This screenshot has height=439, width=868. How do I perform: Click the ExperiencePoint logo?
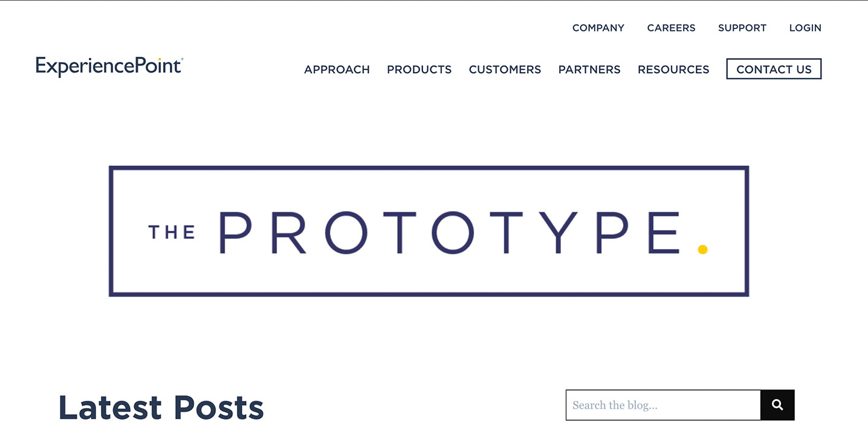tap(109, 67)
